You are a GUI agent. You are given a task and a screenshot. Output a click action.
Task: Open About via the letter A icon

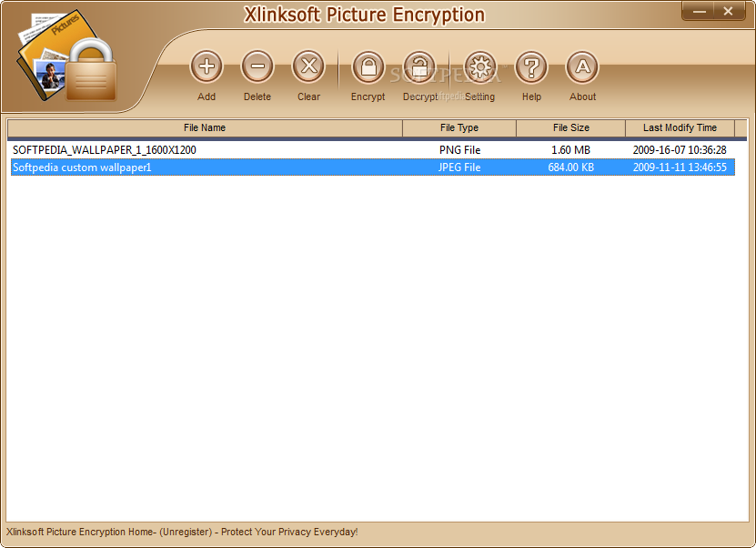(x=582, y=66)
